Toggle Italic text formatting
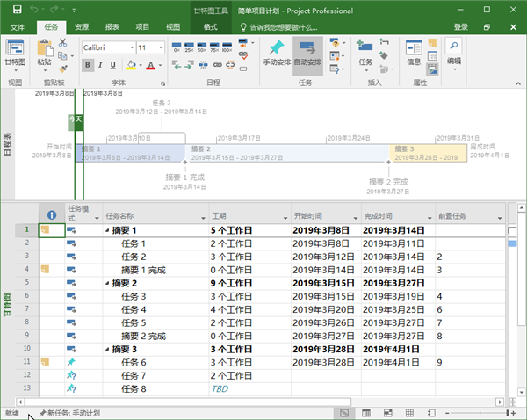Screen dimensions: 527x420 [x=100, y=66]
